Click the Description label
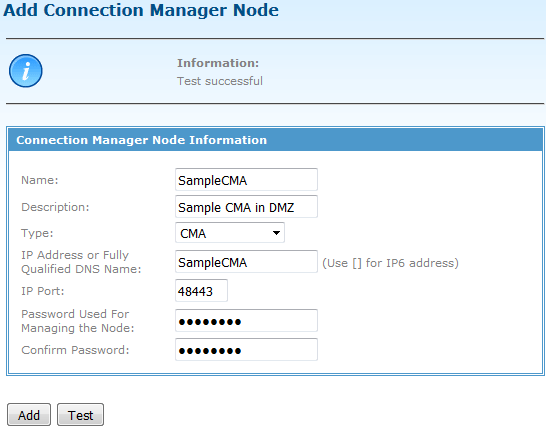This screenshot has width=546, height=428. tap(55, 207)
